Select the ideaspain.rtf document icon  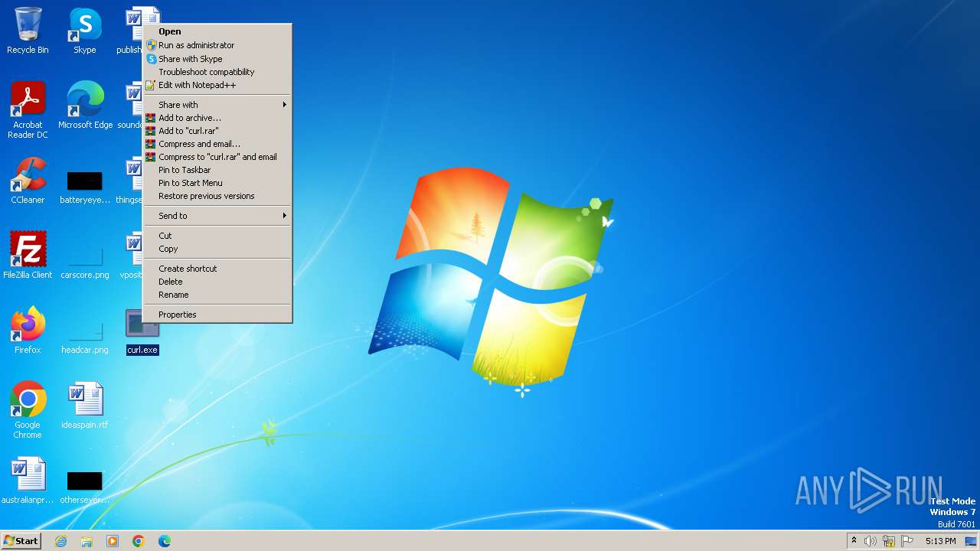[85, 405]
